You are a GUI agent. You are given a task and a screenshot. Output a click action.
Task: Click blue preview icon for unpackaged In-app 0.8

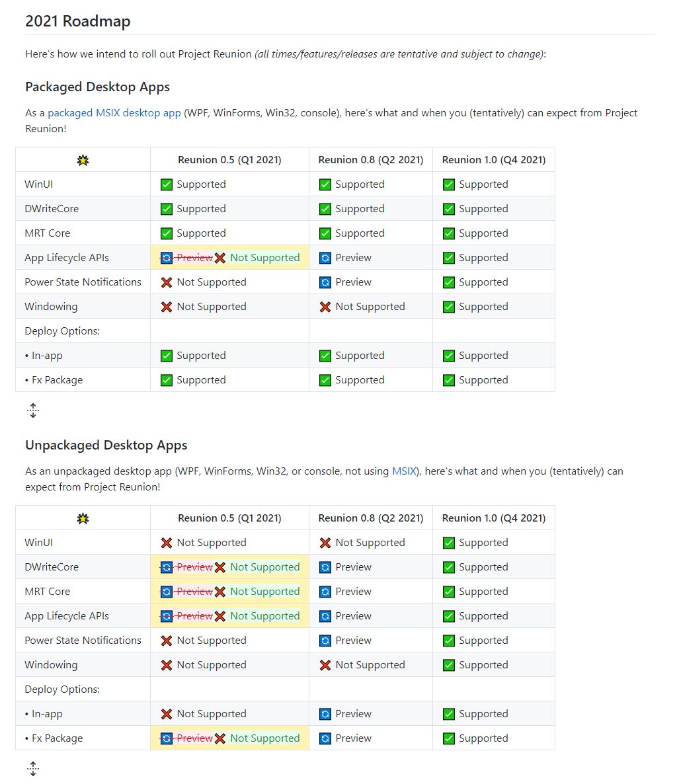[x=325, y=715]
